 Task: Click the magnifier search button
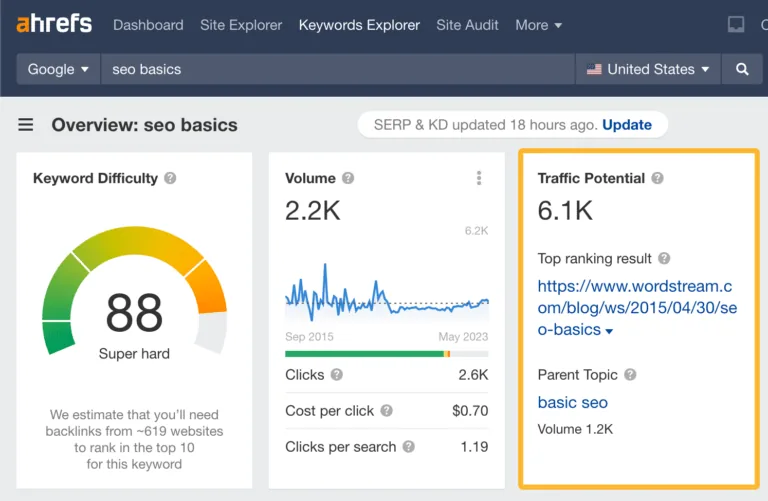[x=742, y=69]
